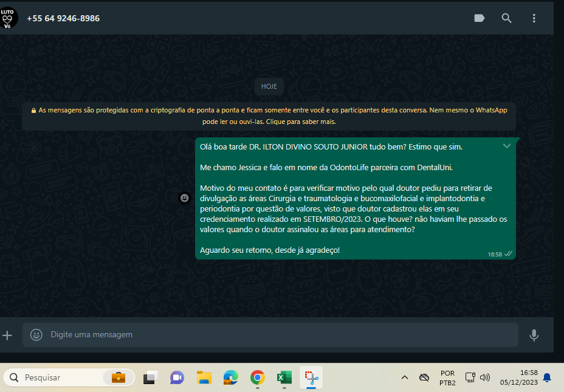
Task: Click the greeting line 'Olá boa tarde DR. ILTON'
Action: pos(331,146)
